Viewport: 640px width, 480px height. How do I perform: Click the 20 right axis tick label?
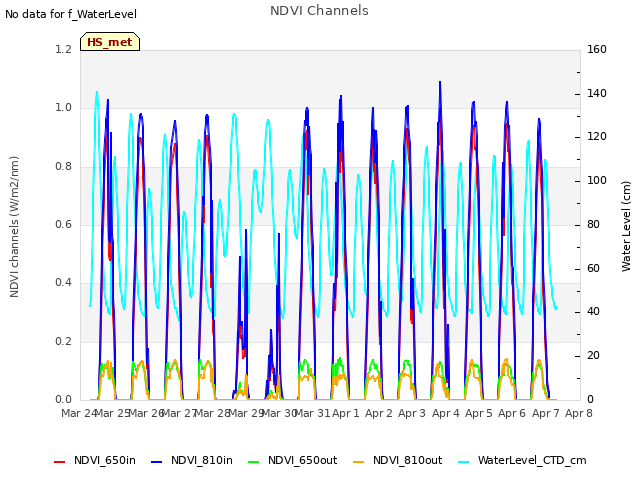click(593, 356)
